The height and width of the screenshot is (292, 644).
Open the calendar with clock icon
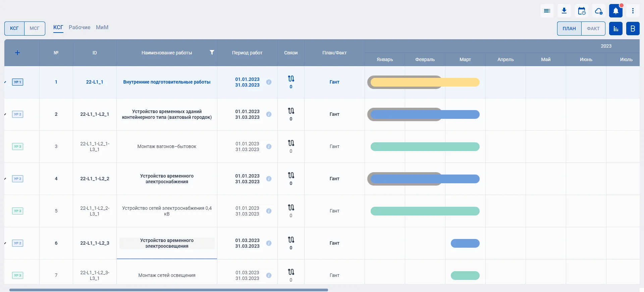coord(582,11)
